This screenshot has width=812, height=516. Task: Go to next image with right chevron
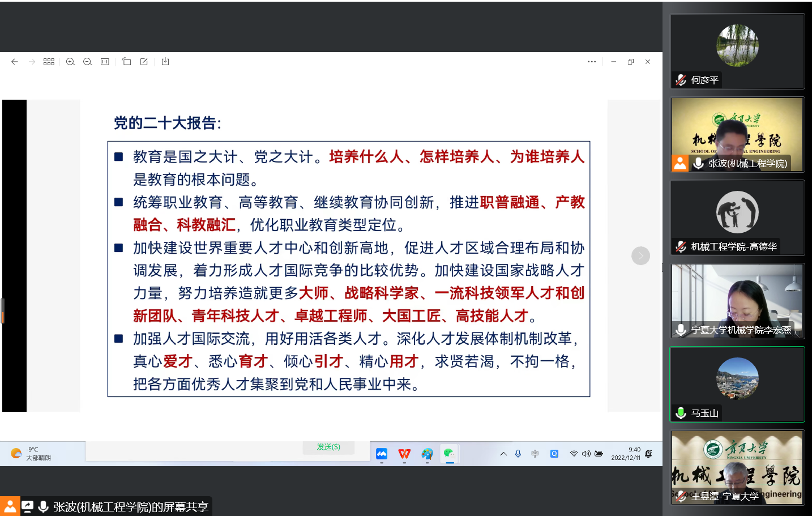640,256
